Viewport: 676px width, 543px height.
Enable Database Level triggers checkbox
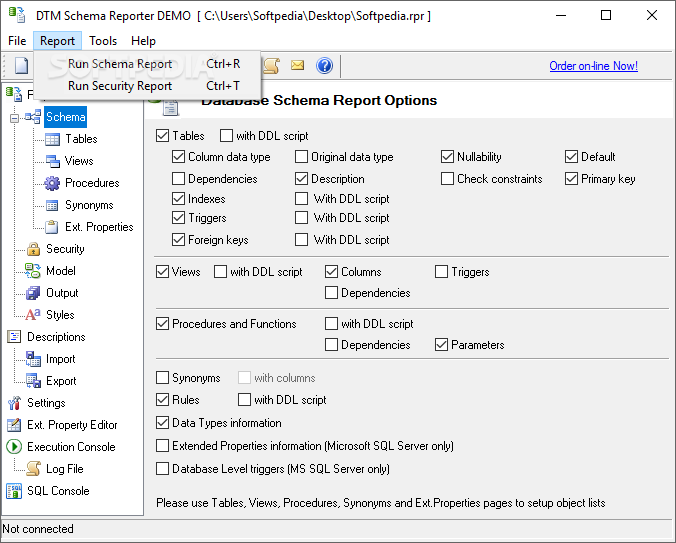(162, 469)
